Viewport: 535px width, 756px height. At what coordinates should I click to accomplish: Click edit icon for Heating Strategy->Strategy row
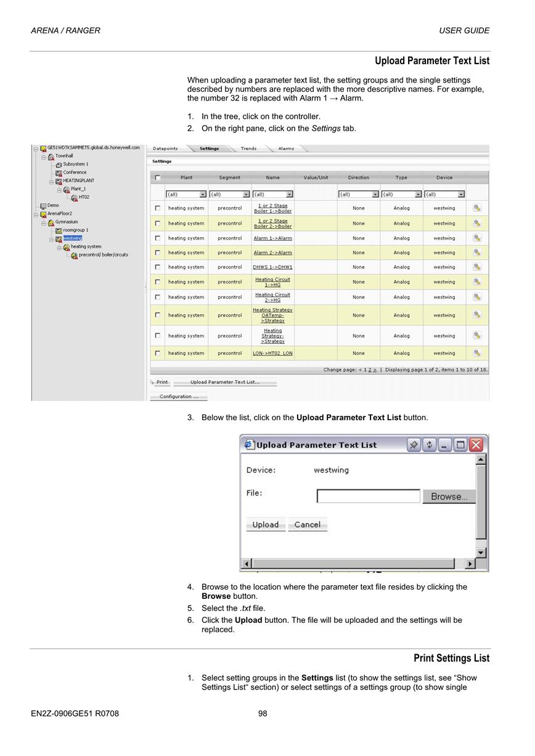coord(477,336)
